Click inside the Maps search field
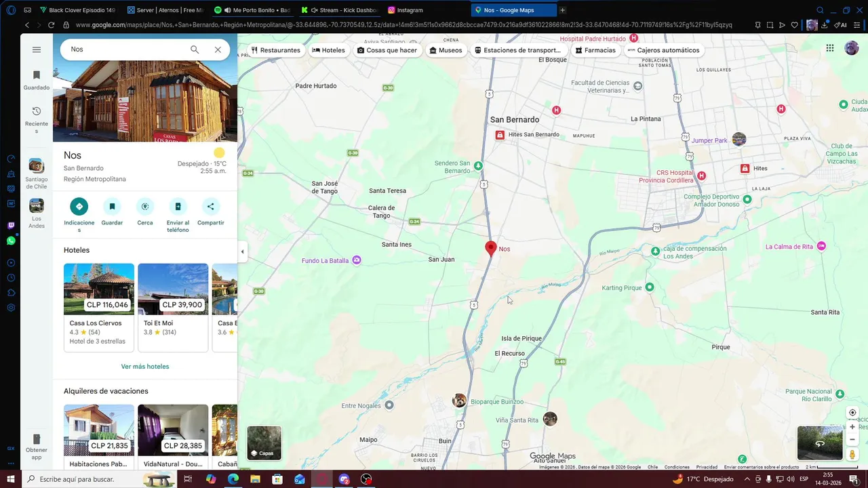Image resolution: width=868 pixels, height=488 pixels. coord(125,49)
